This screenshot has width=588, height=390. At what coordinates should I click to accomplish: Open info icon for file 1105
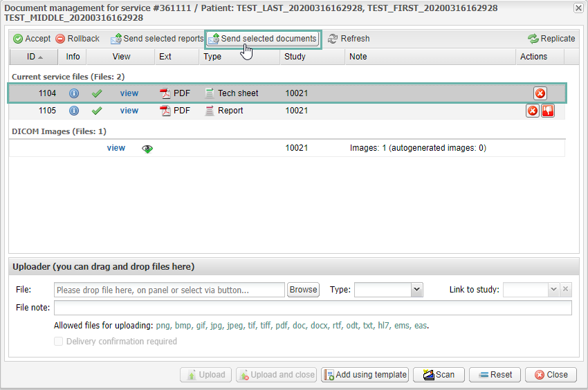(74, 111)
